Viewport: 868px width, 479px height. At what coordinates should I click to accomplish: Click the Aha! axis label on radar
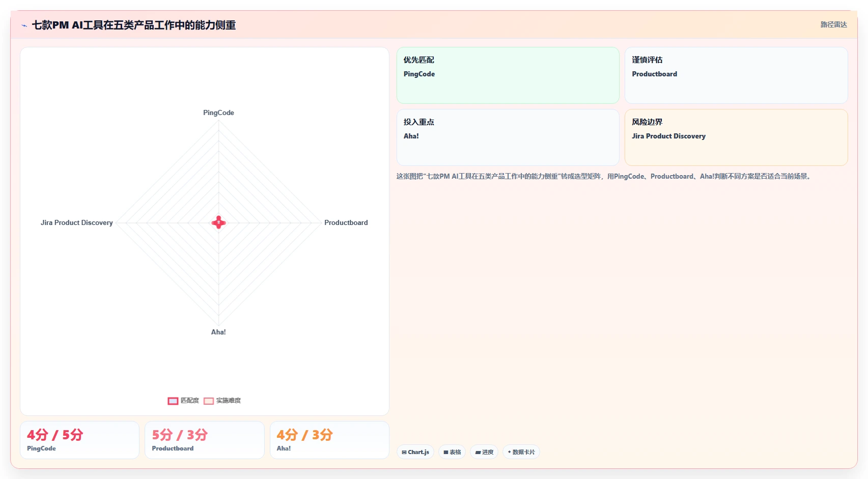(x=218, y=332)
